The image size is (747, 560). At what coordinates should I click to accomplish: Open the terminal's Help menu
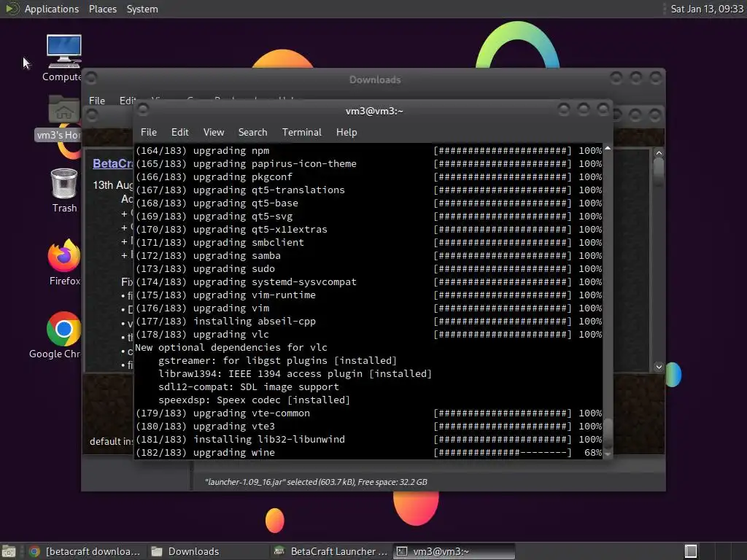coord(347,133)
